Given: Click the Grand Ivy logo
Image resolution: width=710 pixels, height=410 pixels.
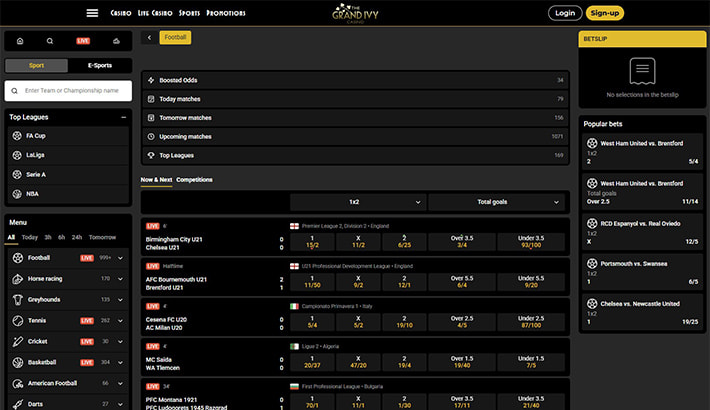Looking at the screenshot, I should (x=355, y=14).
